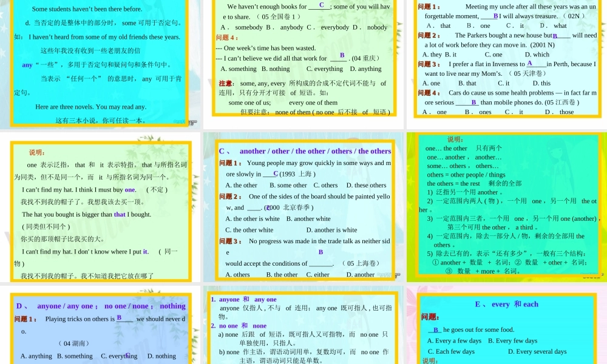Open the green slide thumbnail listing 'one… another' patterns
Screen dimensions: 607x364
pyautogui.click(x=507, y=207)
